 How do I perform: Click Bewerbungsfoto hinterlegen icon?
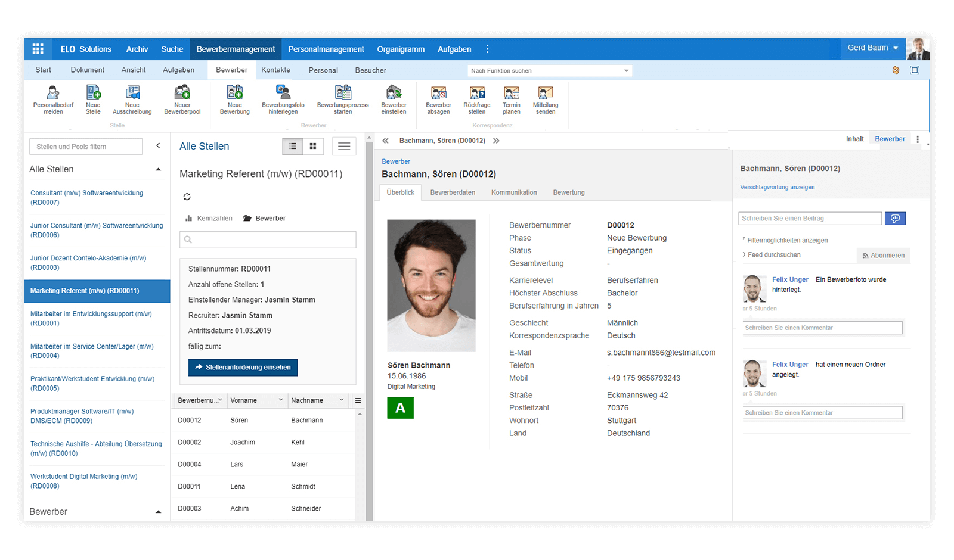[283, 93]
